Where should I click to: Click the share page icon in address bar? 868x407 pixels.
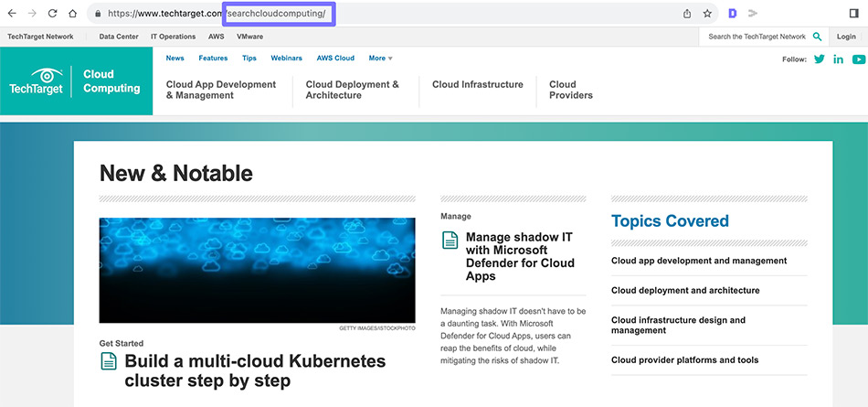(x=687, y=14)
